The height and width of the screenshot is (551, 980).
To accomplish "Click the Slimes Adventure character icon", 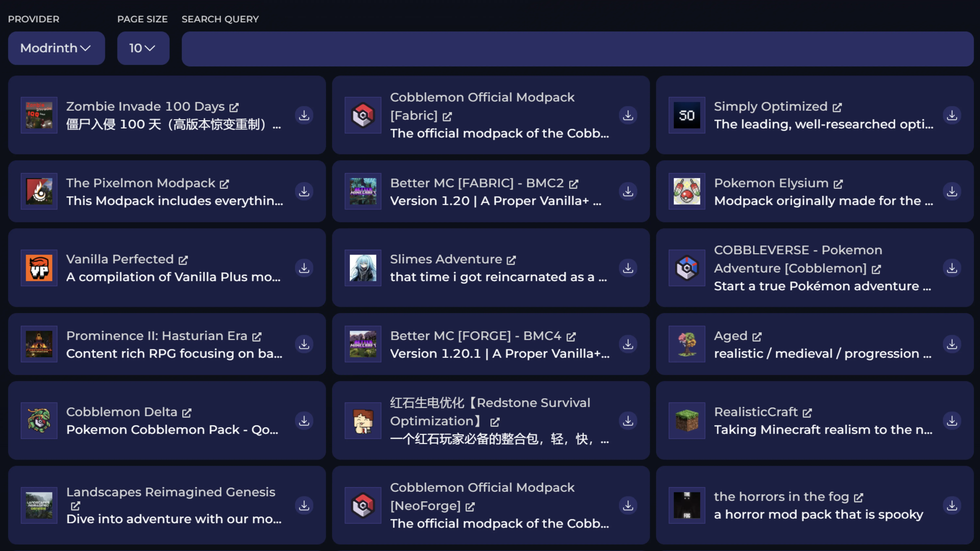I will (x=363, y=268).
